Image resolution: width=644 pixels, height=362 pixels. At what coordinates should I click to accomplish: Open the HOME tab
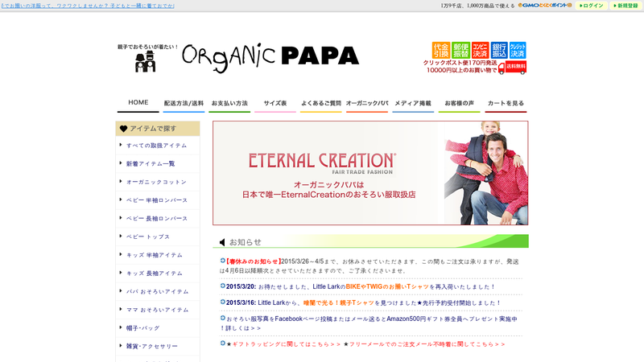click(138, 103)
